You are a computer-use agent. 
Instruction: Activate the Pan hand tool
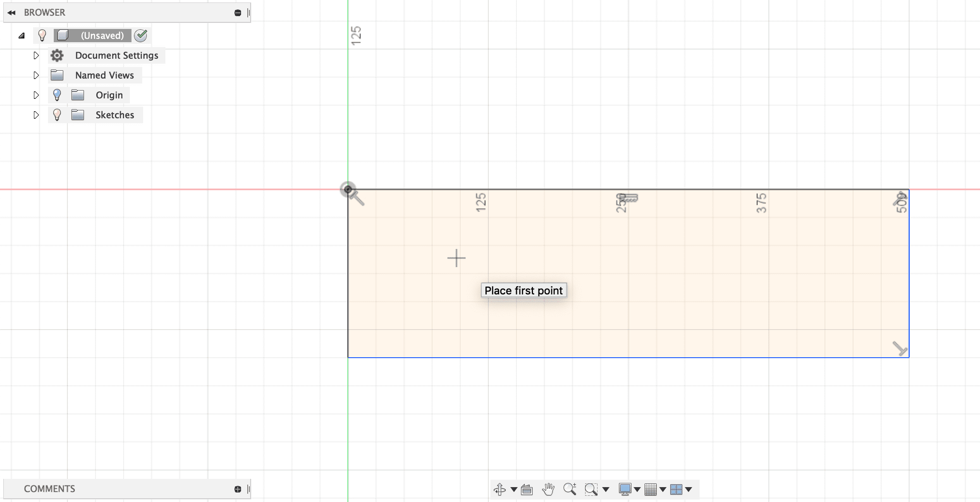pos(548,489)
